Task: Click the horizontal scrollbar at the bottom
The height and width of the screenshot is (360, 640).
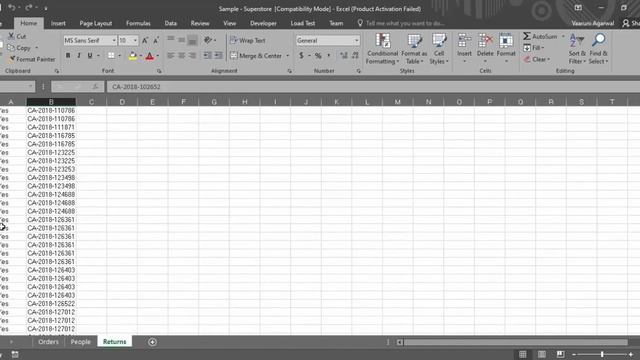Action: [516, 342]
